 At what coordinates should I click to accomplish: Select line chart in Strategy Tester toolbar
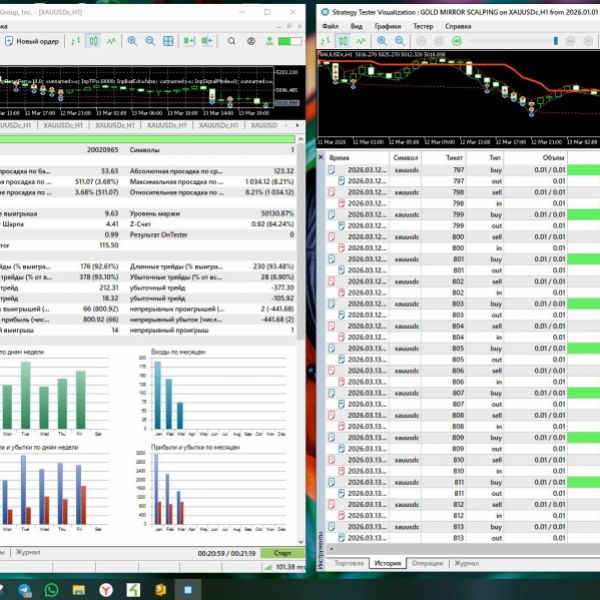362,42
